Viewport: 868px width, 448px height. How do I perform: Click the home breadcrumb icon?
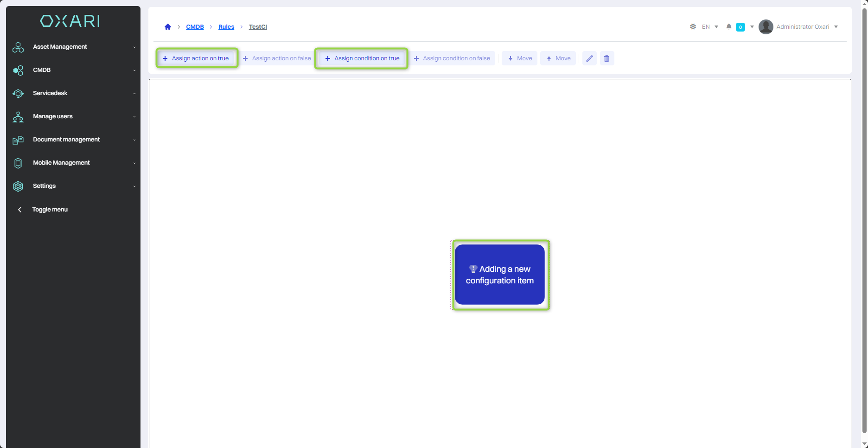[x=167, y=26]
